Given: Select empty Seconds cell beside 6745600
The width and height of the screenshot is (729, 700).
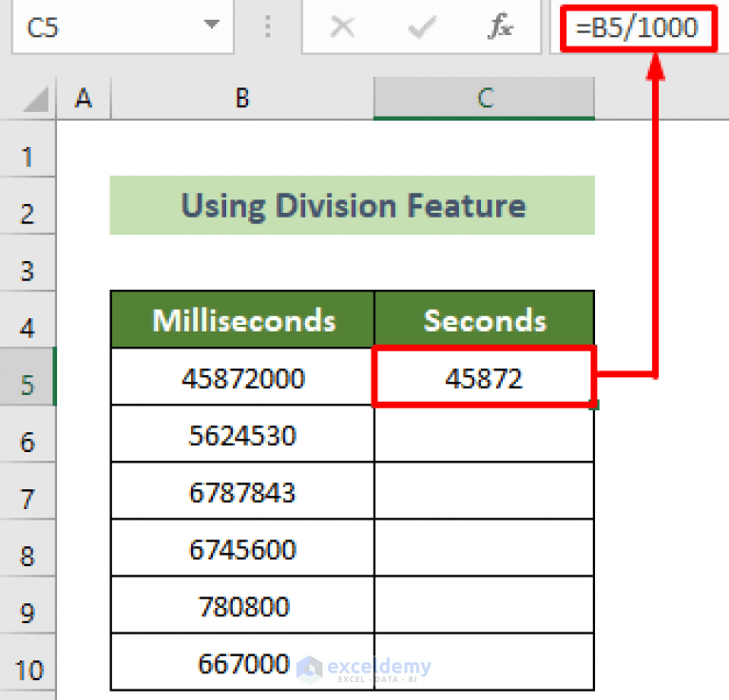Looking at the screenshot, I should pos(484,548).
